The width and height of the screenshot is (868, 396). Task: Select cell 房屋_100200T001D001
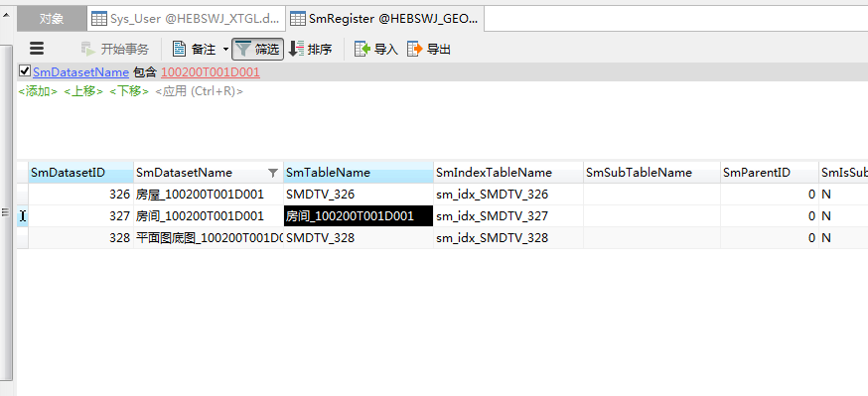[x=209, y=195]
